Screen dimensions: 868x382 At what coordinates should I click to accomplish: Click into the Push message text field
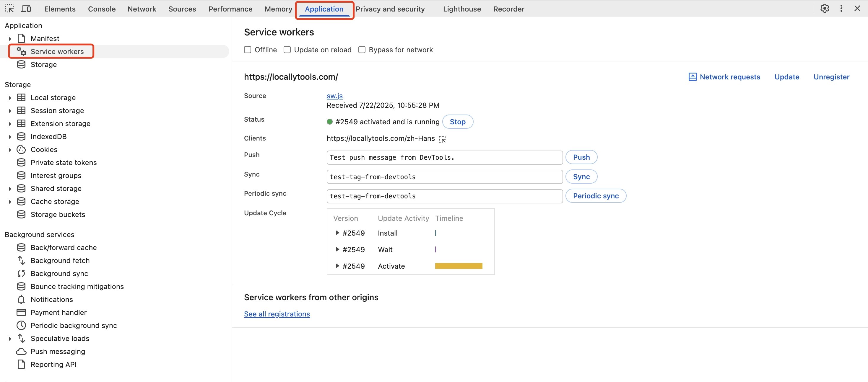tap(444, 158)
